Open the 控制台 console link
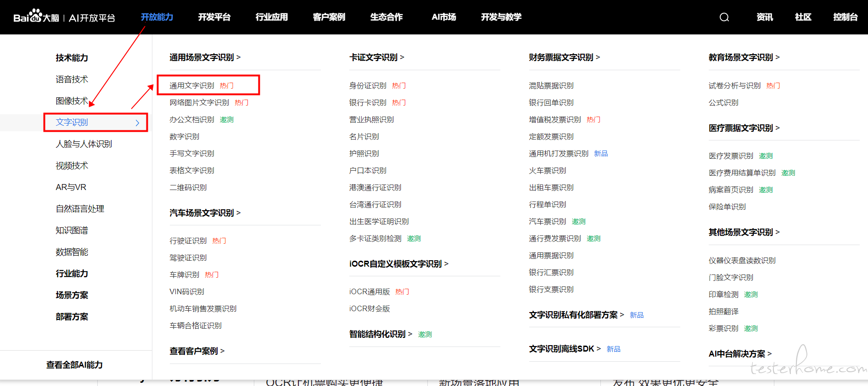This screenshot has height=386, width=868. click(846, 17)
